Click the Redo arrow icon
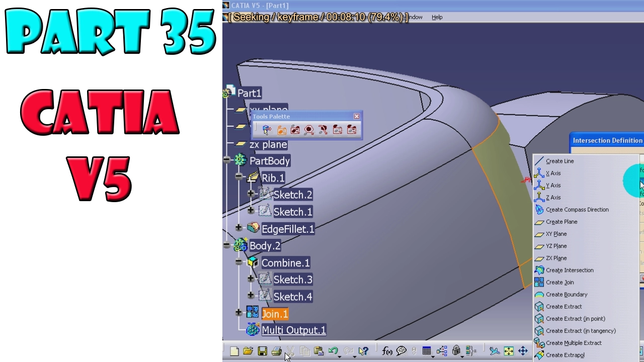644x362 pixels. (x=348, y=351)
